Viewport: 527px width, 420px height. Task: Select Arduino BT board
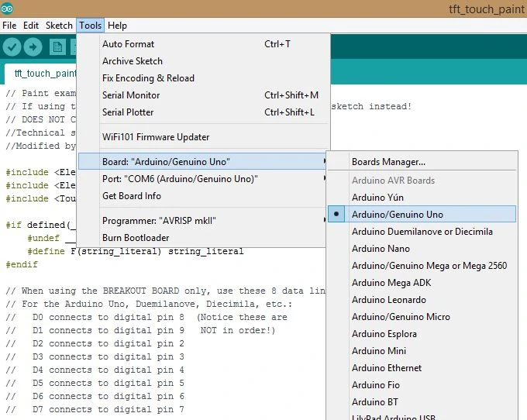click(x=422, y=402)
